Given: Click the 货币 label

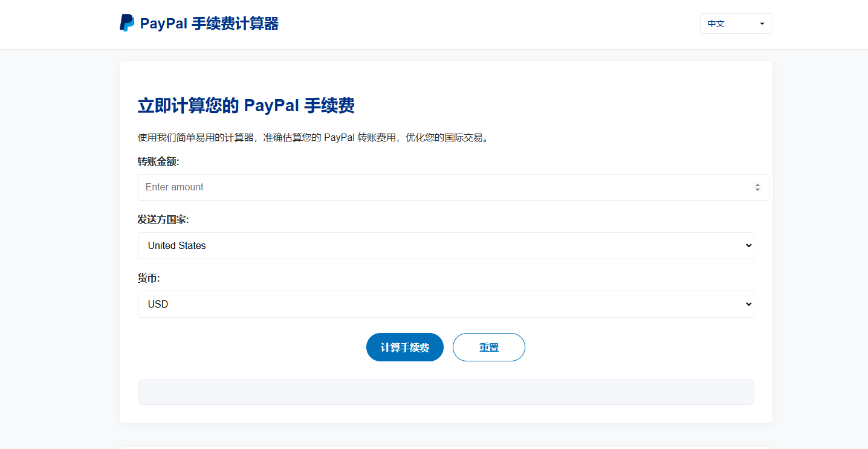Looking at the screenshot, I should point(149,278).
